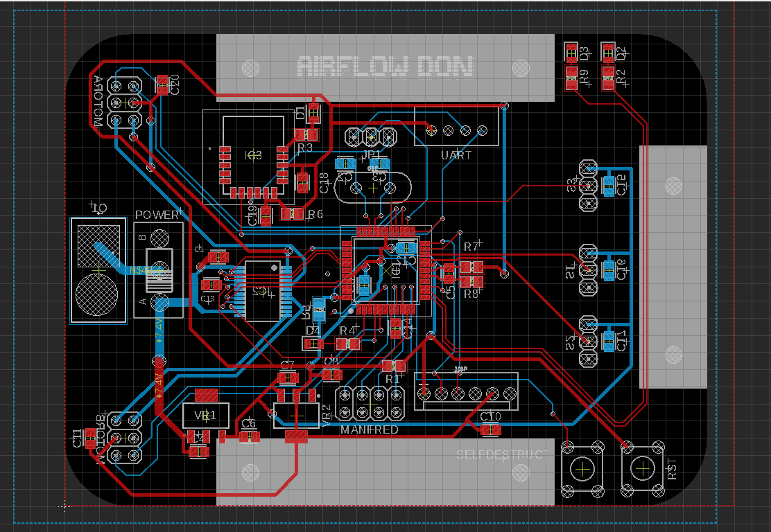Click mounting hole in gray area beside C12
This screenshot has height=532, width=771.
[x=673, y=186]
